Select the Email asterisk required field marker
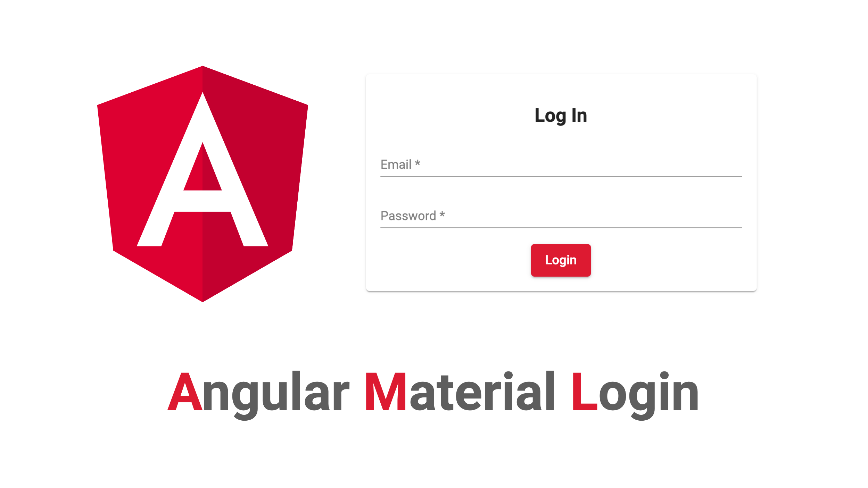Viewport: 868px width, 488px height. point(419,164)
